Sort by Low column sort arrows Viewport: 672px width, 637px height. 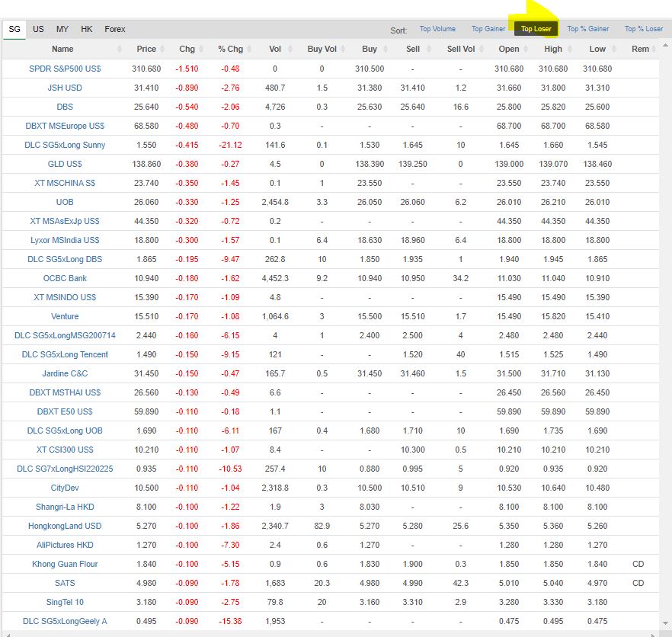pyautogui.click(x=613, y=50)
